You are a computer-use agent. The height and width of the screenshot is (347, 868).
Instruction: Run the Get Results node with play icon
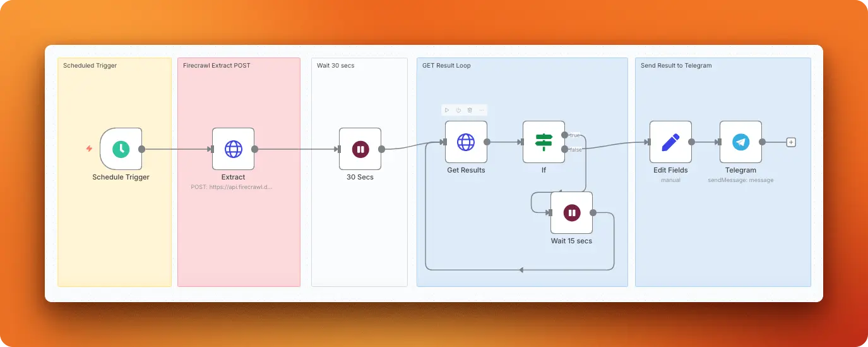[x=448, y=110]
